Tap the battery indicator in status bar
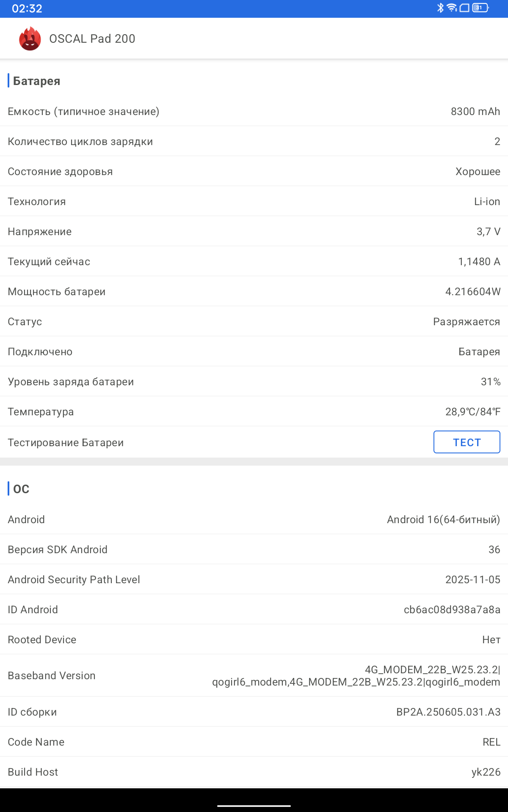The height and width of the screenshot is (812, 508). coord(480,8)
